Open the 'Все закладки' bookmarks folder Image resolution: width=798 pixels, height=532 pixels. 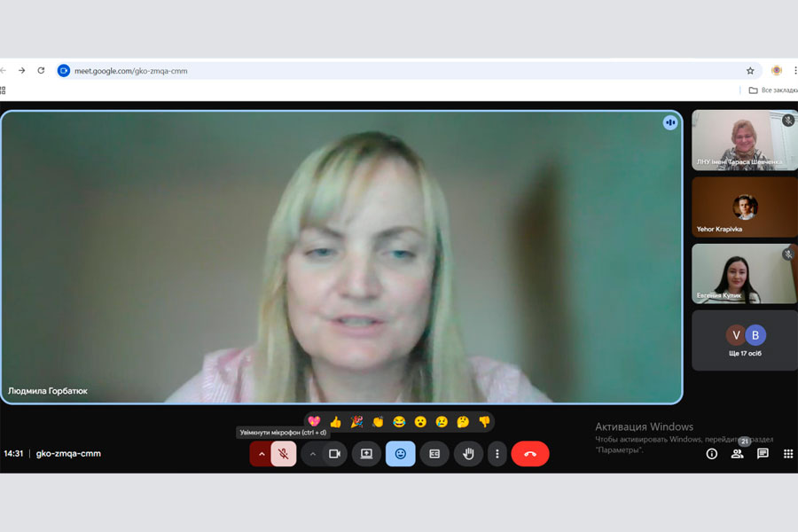click(773, 90)
